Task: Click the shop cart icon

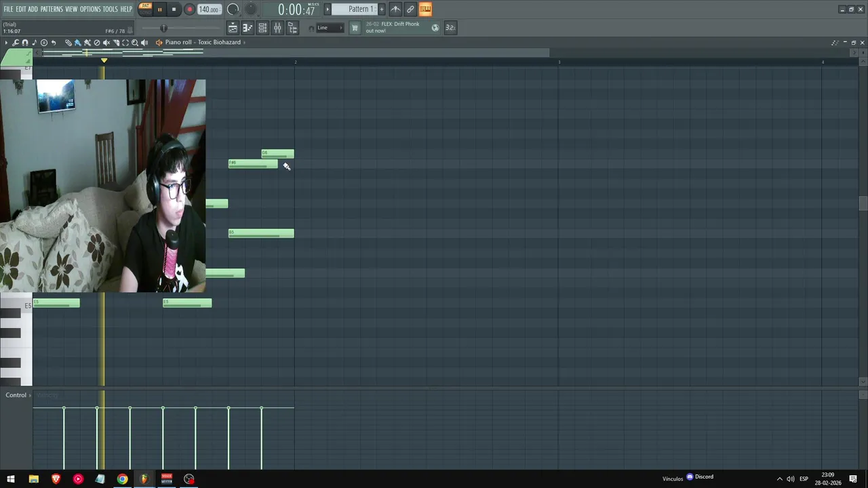Action: coord(355,28)
